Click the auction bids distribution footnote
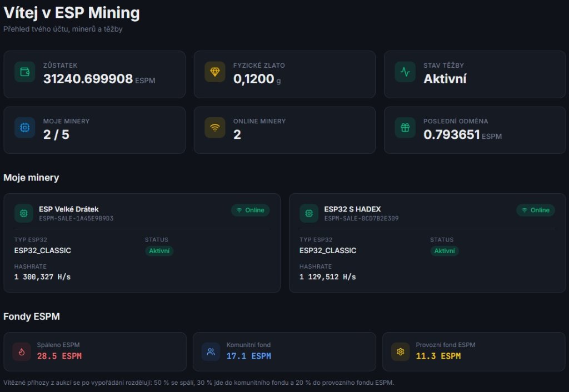Viewport: 569px width, 392px height. (198, 383)
